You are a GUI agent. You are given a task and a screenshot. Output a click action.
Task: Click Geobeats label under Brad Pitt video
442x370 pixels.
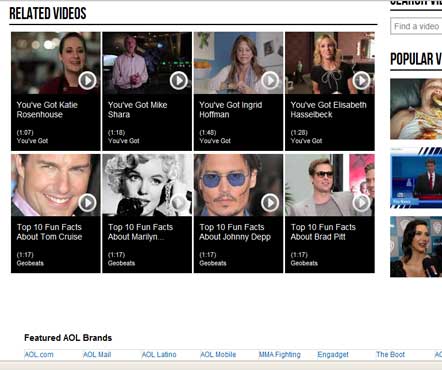[x=304, y=263]
